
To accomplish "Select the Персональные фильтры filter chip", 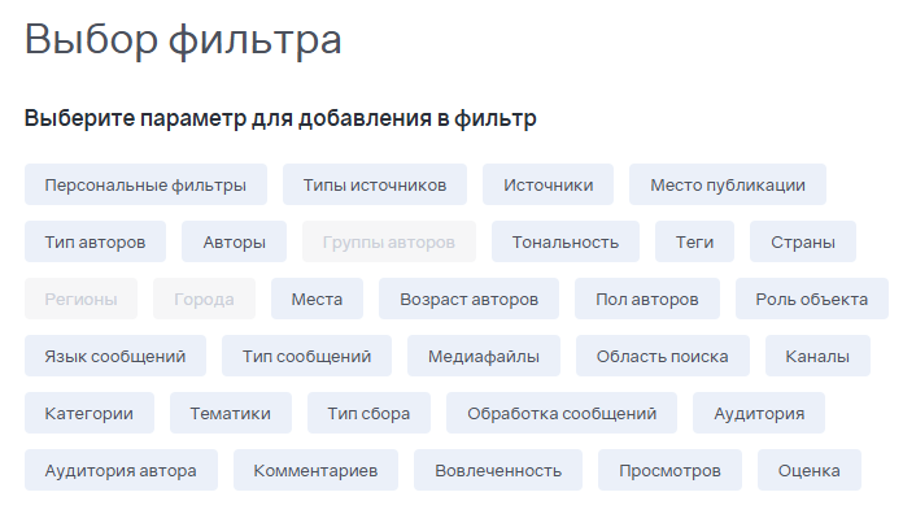I will (x=145, y=185).
